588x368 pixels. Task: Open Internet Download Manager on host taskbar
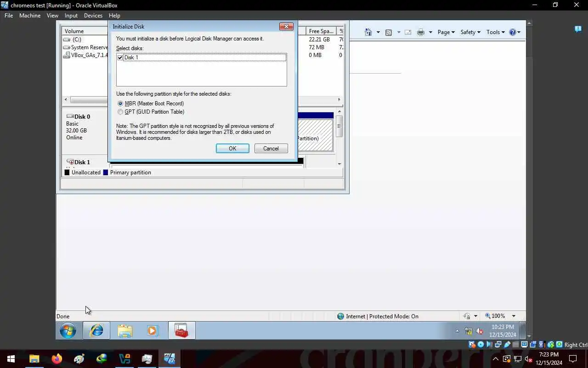pyautogui.click(x=102, y=359)
